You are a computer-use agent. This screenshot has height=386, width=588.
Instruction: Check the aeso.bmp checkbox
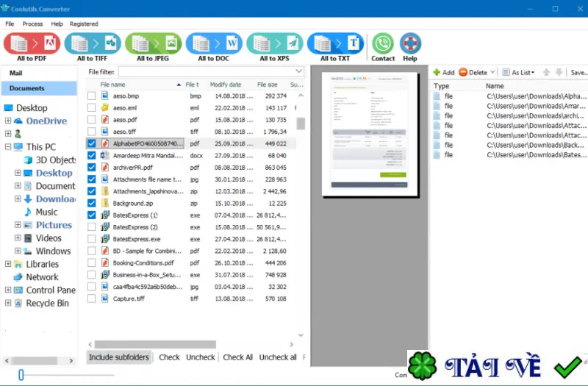coord(91,96)
